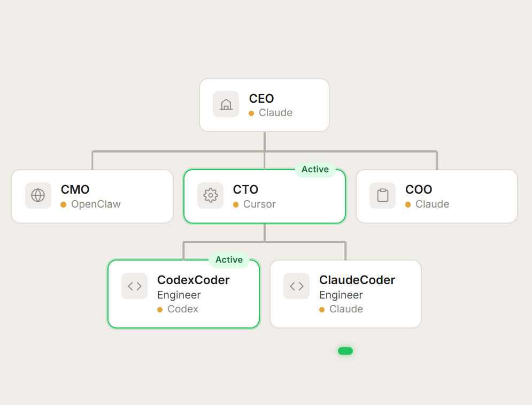This screenshot has width=532, height=405.
Task: Click the CTO gear icon
Action: (x=210, y=195)
